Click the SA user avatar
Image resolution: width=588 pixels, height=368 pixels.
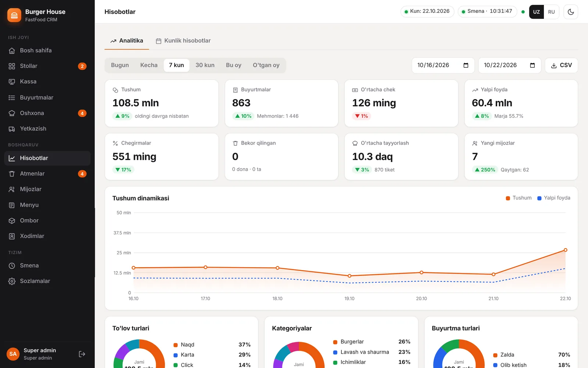(x=13, y=354)
